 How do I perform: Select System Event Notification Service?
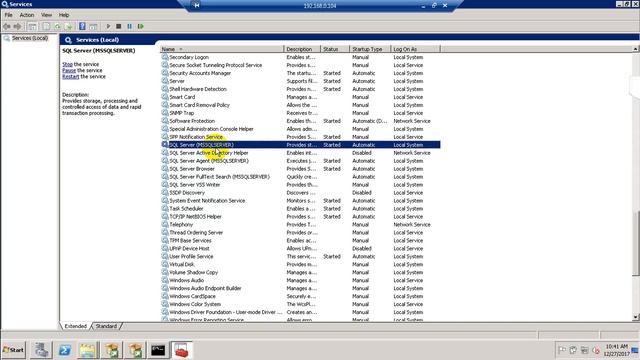[x=207, y=201]
